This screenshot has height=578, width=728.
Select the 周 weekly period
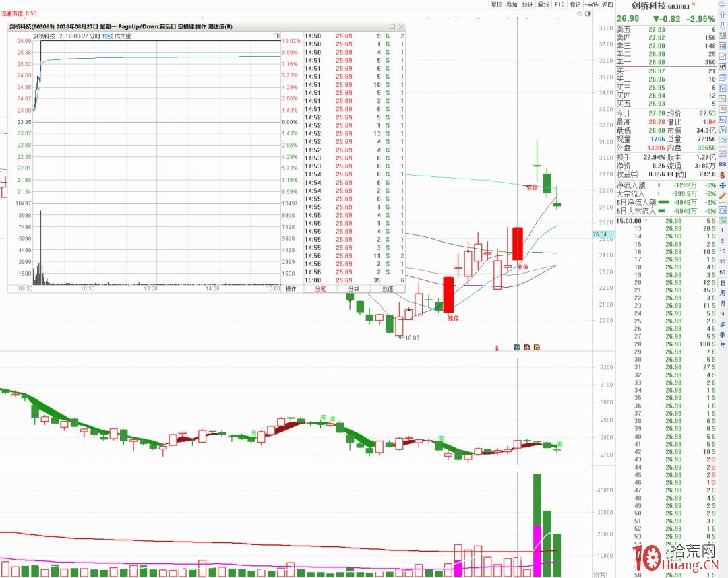[723, 293]
